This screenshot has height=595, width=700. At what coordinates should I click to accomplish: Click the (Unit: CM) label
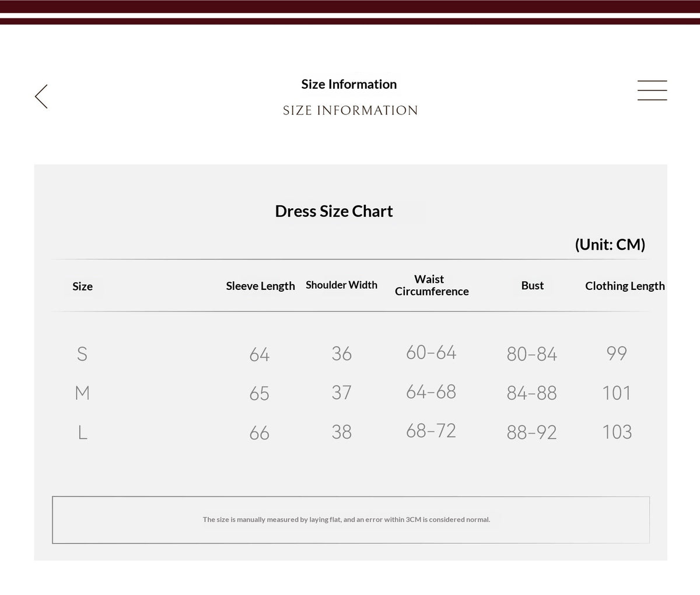click(610, 244)
